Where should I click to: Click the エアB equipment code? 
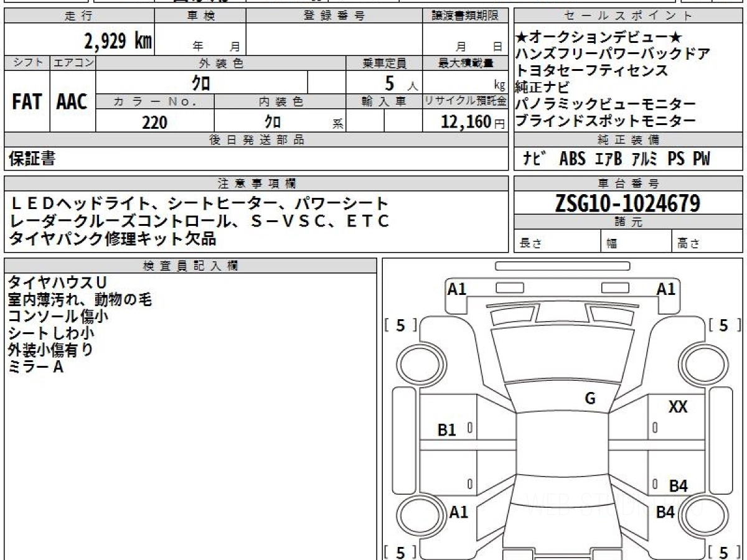point(608,159)
